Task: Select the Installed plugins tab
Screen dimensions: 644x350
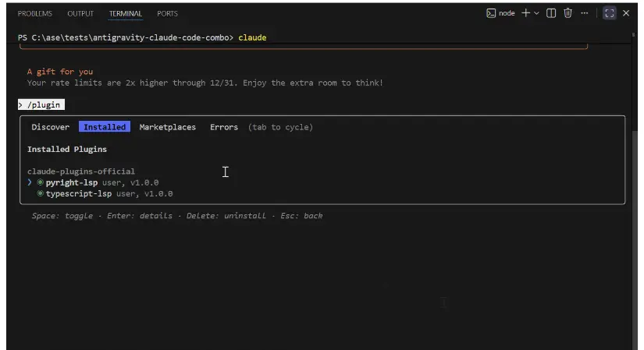Action: 105,127
